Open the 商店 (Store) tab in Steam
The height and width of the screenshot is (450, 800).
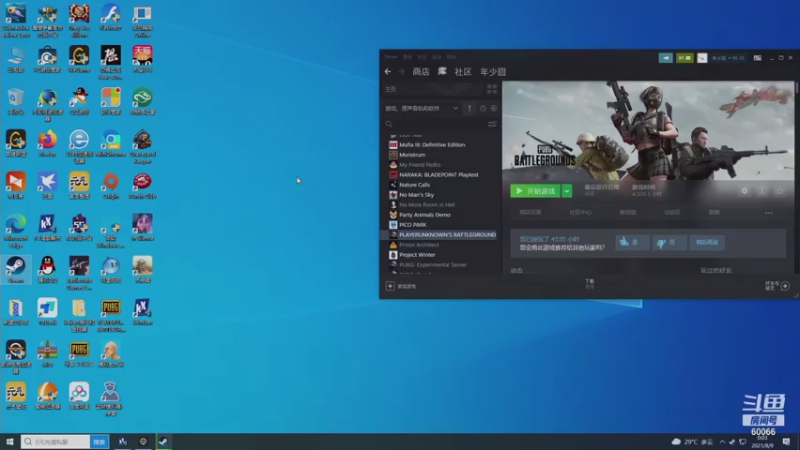(x=421, y=71)
